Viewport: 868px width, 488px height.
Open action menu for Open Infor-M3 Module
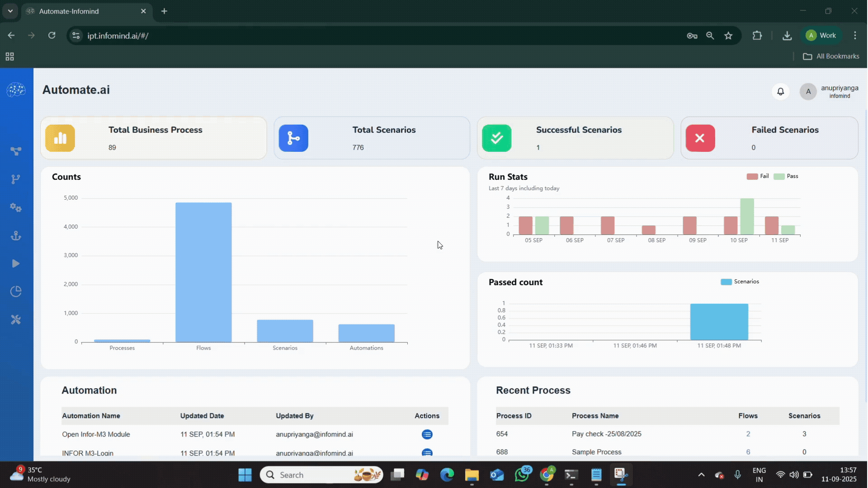(427, 434)
